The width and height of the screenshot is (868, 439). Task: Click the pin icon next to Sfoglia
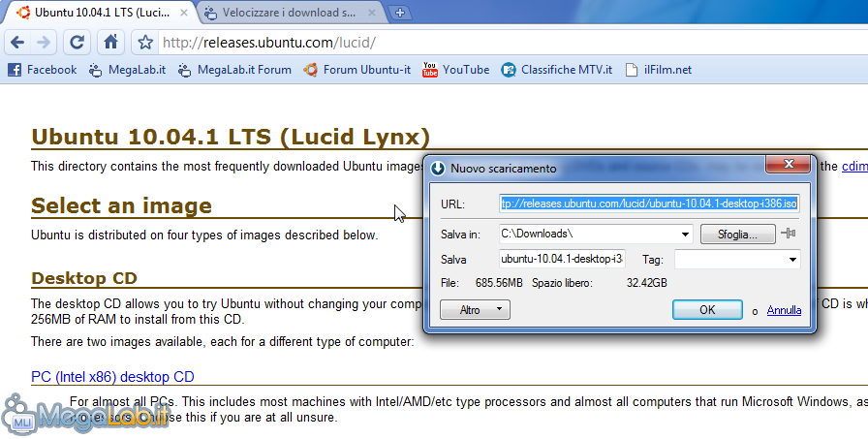pyautogui.click(x=789, y=233)
